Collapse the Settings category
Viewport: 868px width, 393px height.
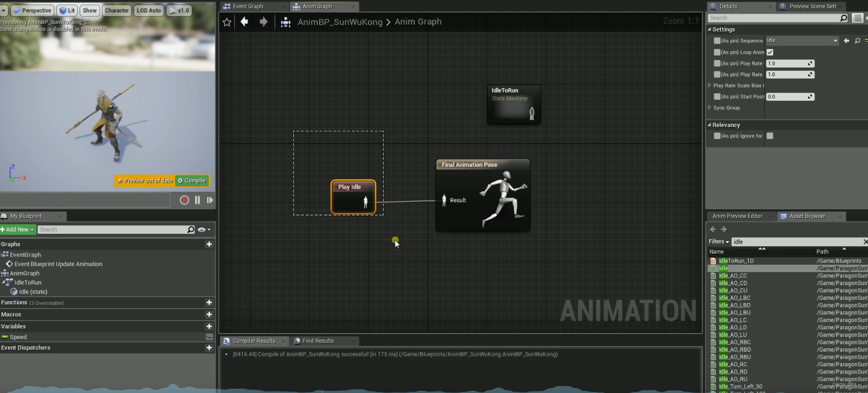(709, 29)
